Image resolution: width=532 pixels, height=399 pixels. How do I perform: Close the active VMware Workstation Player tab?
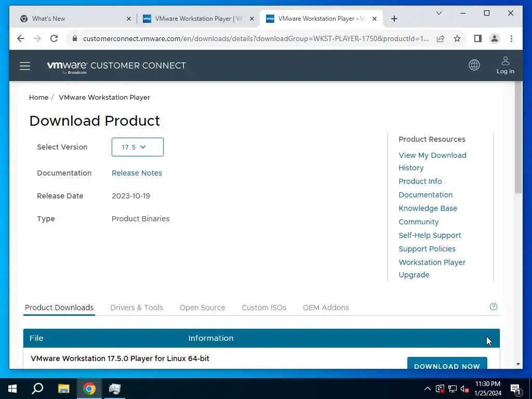point(374,19)
